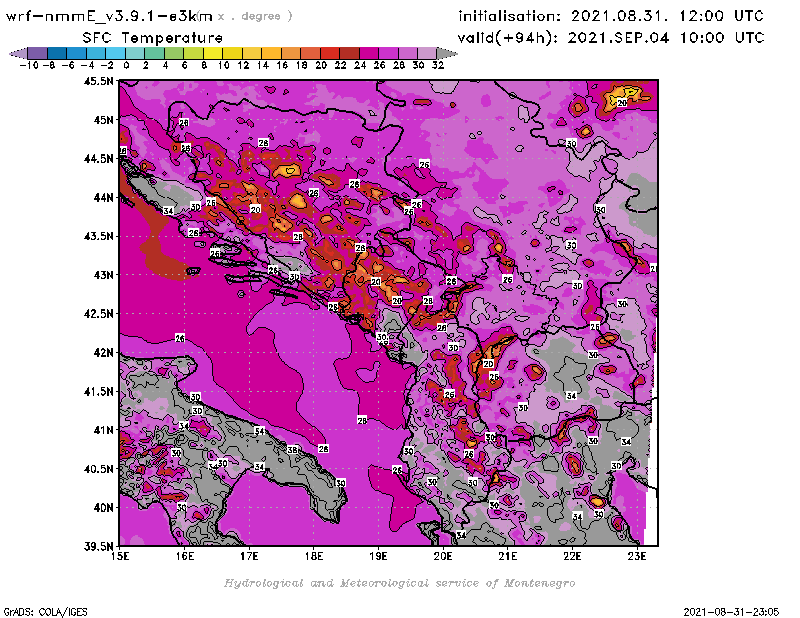Click the 'GrADS: COLA/IGES' footer text

point(45,611)
